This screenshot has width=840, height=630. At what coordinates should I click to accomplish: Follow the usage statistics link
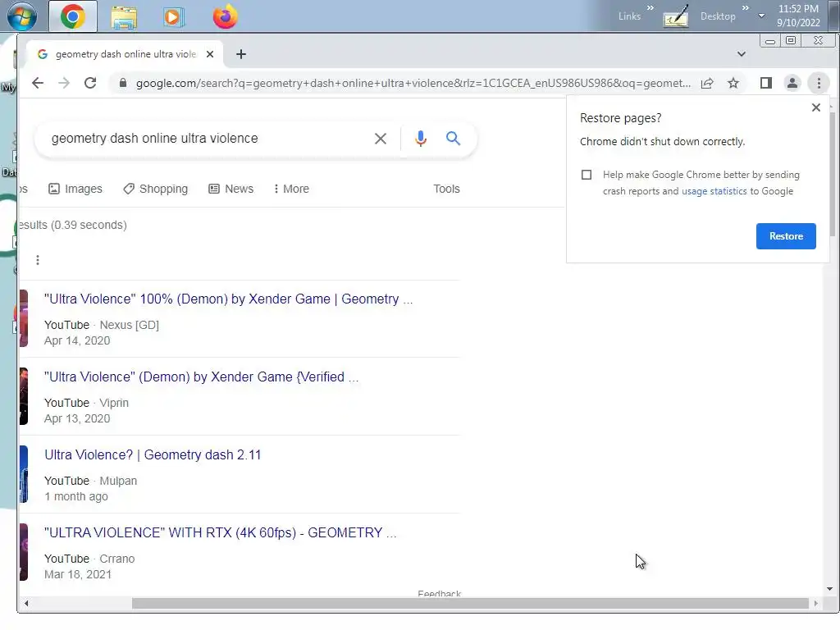[x=714, y=191]
